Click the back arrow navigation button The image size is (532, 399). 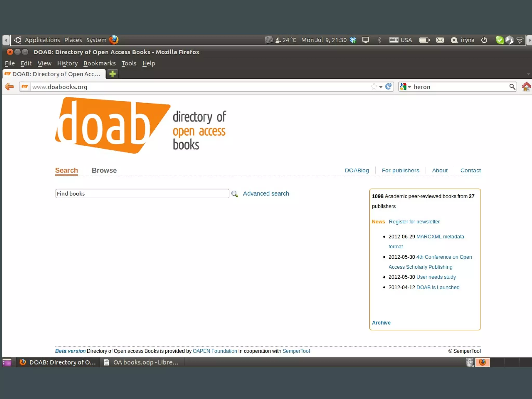(x=9, y=87)
